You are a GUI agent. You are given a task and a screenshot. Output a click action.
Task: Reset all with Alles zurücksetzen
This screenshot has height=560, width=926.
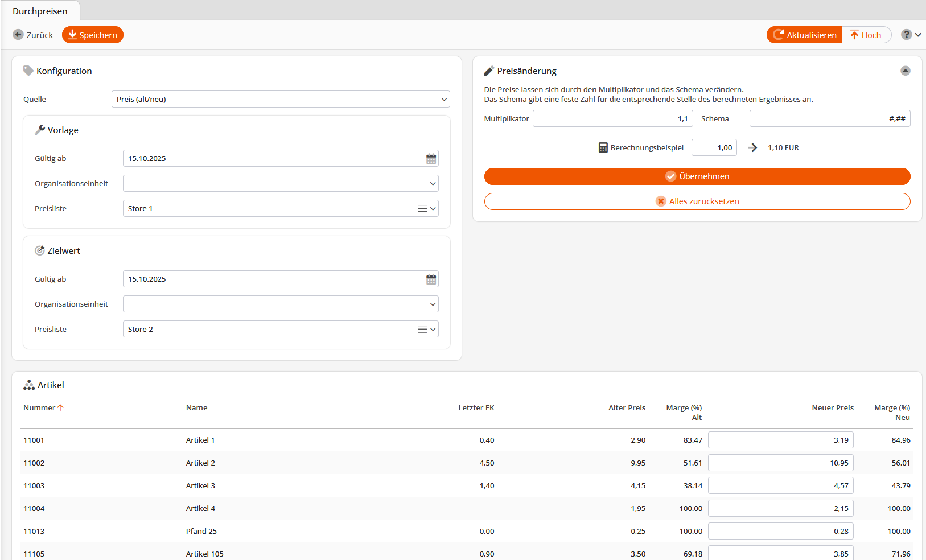(x=697, y=201)
